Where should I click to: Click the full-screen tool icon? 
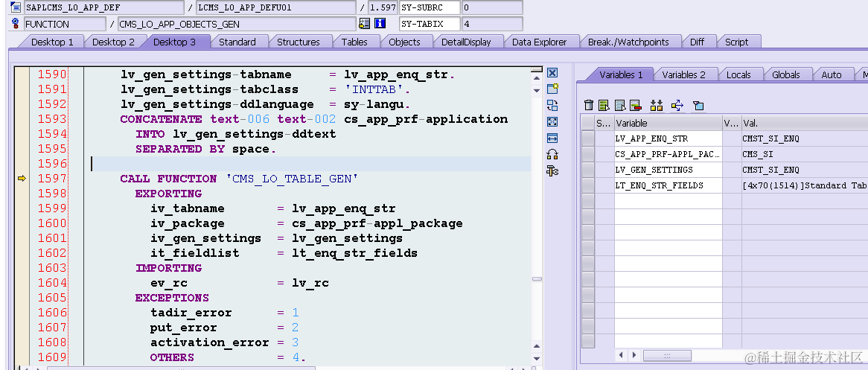[552, 122]
